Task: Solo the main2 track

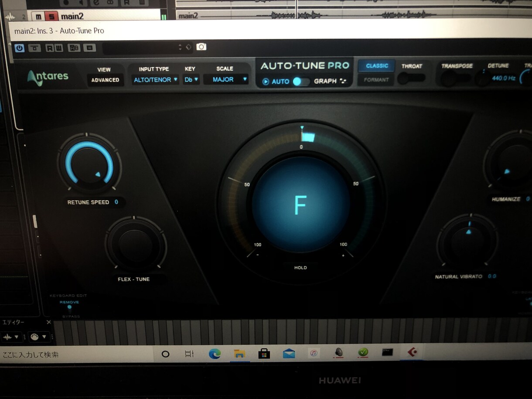Action: (x=51, y=17)
